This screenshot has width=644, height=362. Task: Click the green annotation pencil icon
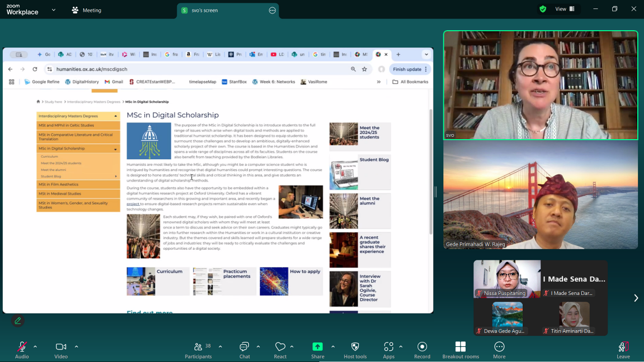coord(18,321)
